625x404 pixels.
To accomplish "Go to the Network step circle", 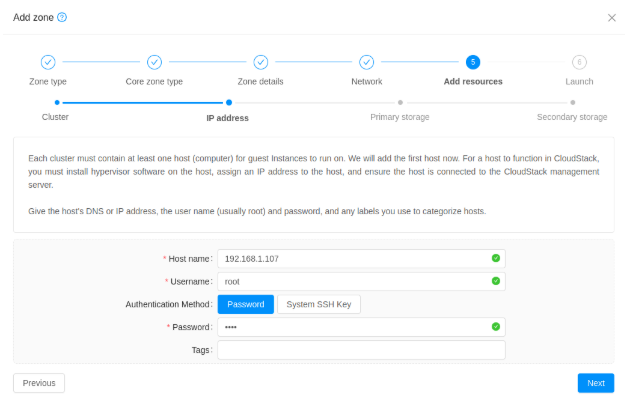I will (367, 62).
